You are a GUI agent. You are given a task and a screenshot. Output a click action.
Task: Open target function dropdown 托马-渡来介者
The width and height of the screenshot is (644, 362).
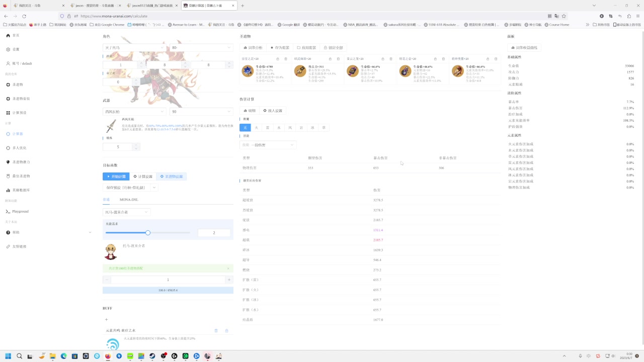(127, 212)
